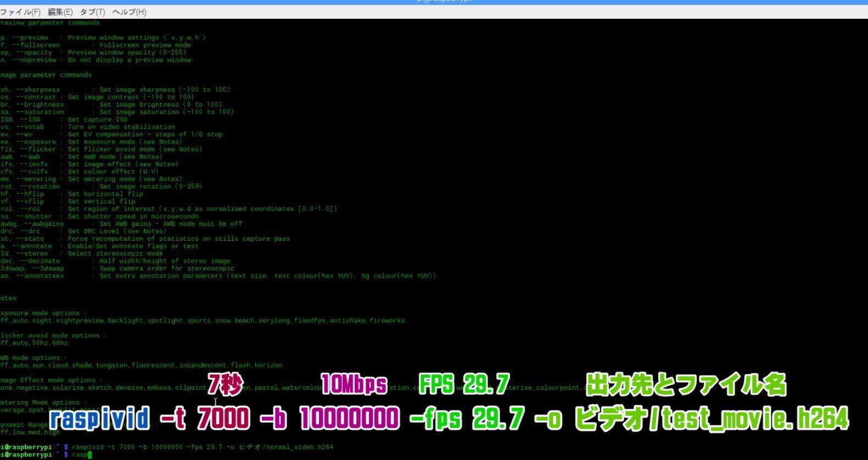Click the 'Exposure mode options' heading
The width and height of the screenshot is (868, 460).
coord(40,313)
